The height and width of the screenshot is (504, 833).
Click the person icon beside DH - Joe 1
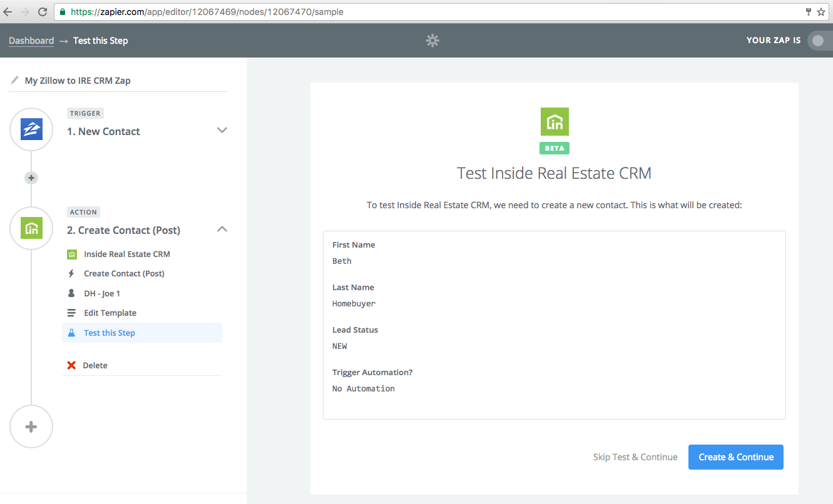pyautogui.click(x=71, y=293)
